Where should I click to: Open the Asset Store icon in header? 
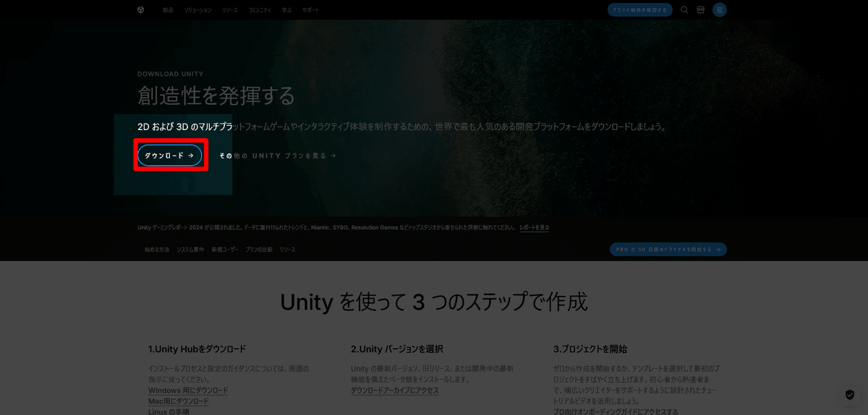(701, 9)
